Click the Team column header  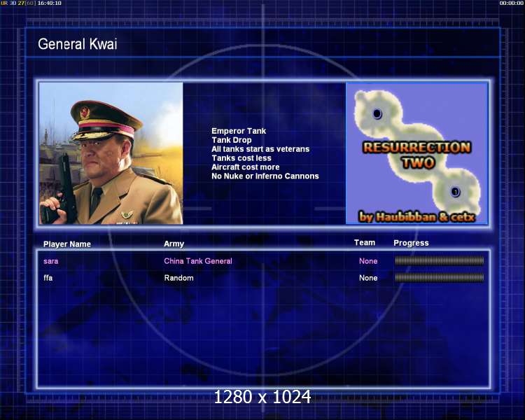point(365,243)
